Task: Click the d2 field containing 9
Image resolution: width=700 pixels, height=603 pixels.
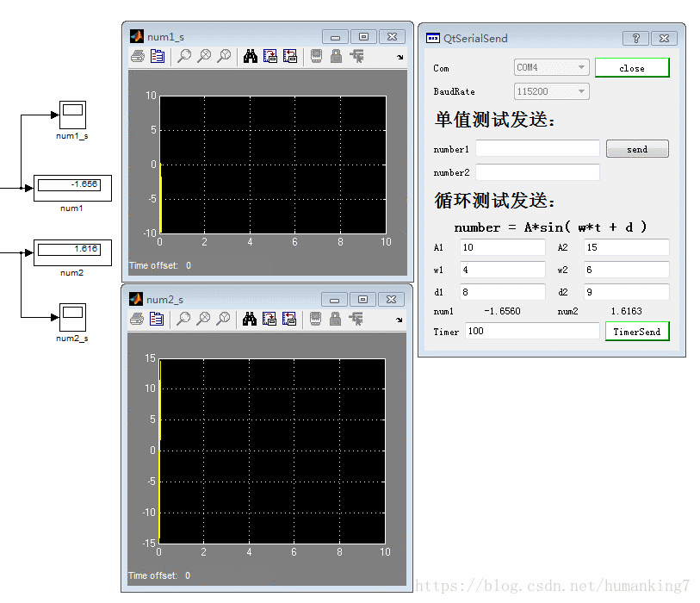Action: click(x=627, y=292)
